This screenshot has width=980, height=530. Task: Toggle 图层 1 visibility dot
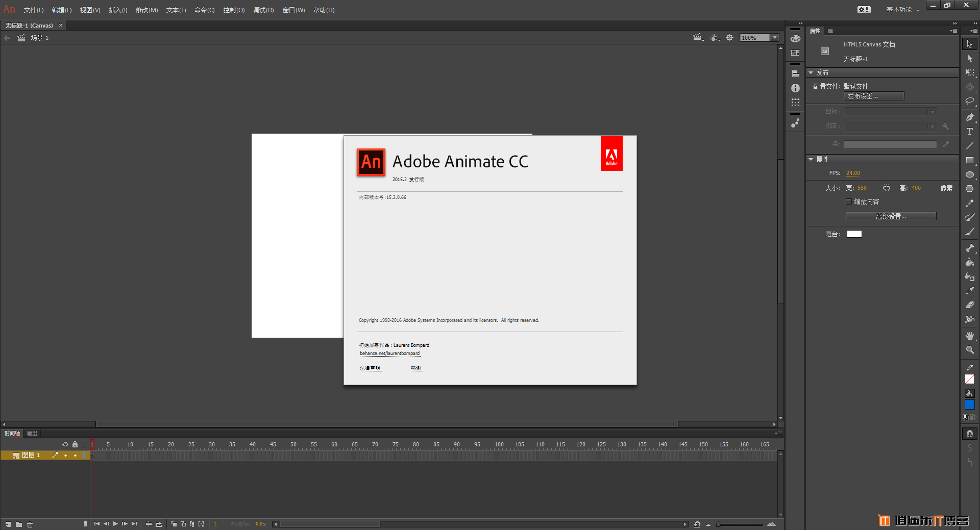point(65,456)
